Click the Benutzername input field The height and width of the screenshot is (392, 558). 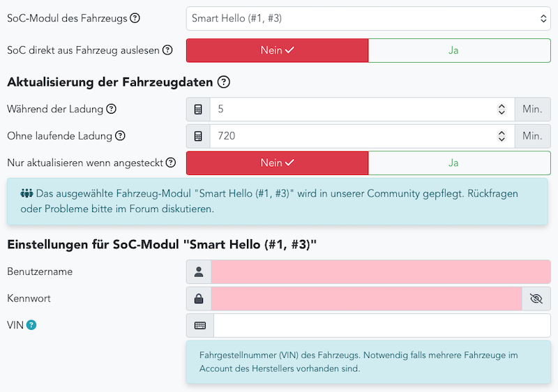(x=380, y=272)
